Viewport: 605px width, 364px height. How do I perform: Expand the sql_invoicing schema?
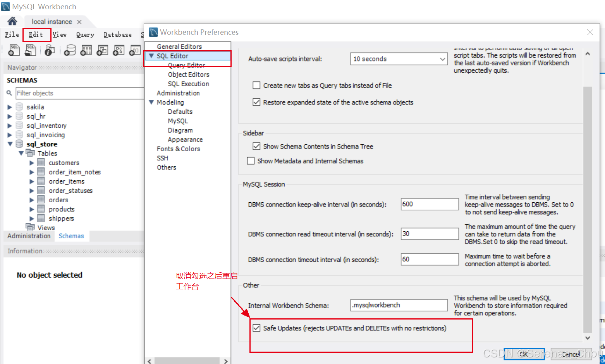(10, 135)
